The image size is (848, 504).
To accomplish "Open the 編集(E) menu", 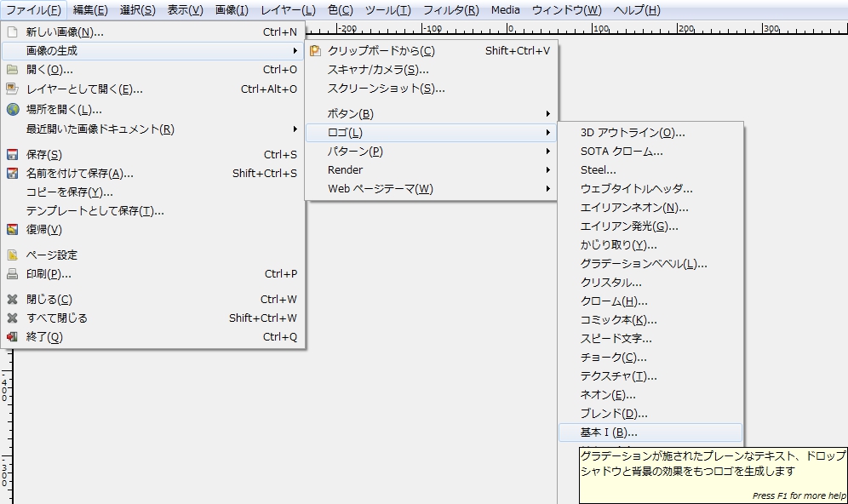I will point(90,9).
